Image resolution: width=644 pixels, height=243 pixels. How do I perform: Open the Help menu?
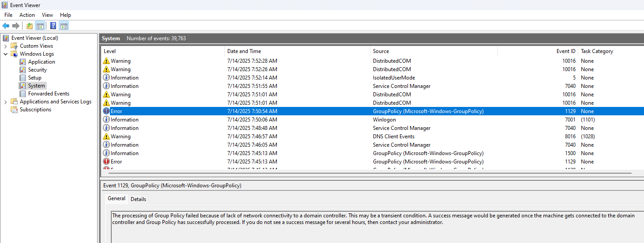(65, 15)
